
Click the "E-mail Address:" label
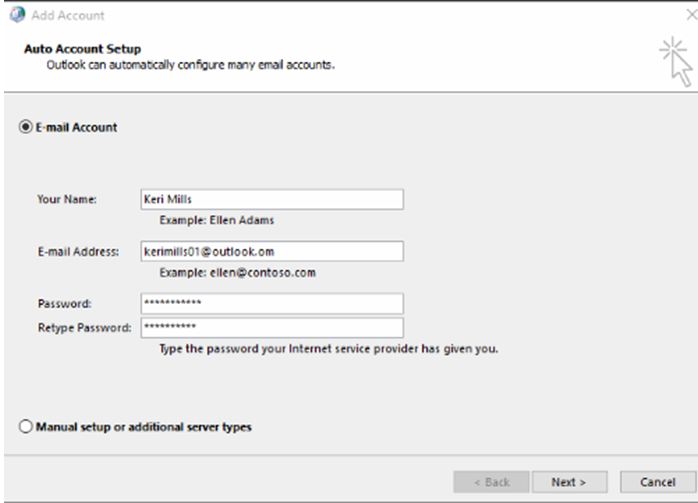(x=78, y=252)
